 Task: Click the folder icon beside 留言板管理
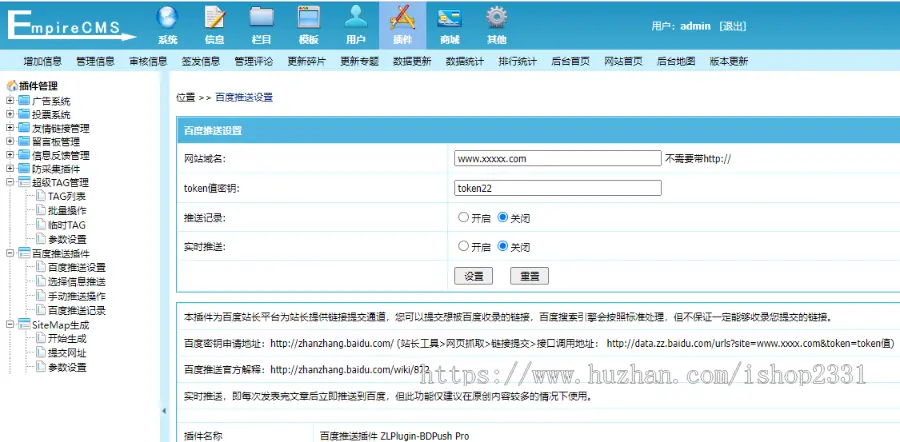[24, 141]
